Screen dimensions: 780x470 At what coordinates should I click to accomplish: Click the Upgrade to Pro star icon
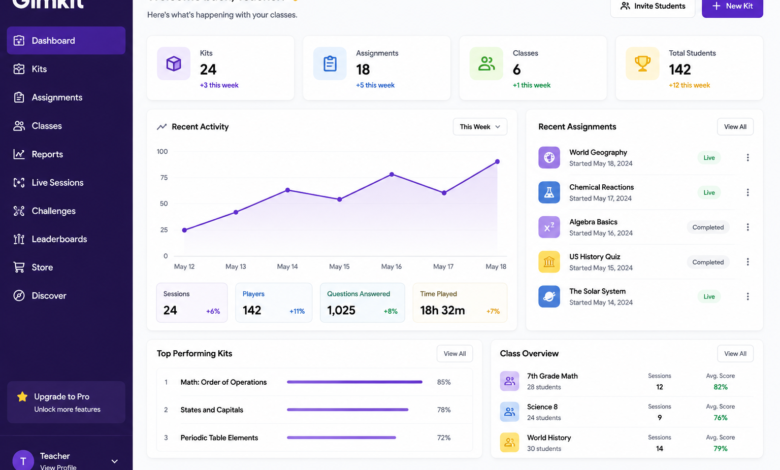point(22,396)
